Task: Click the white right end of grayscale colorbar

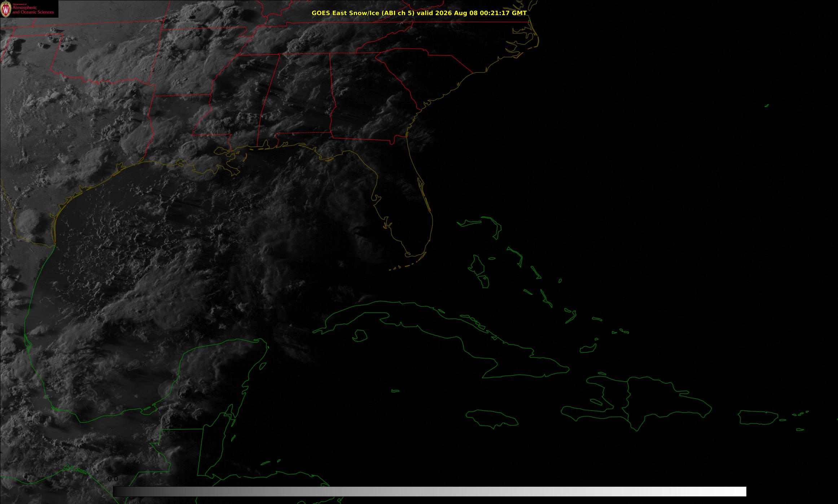Action: [740, 491]
